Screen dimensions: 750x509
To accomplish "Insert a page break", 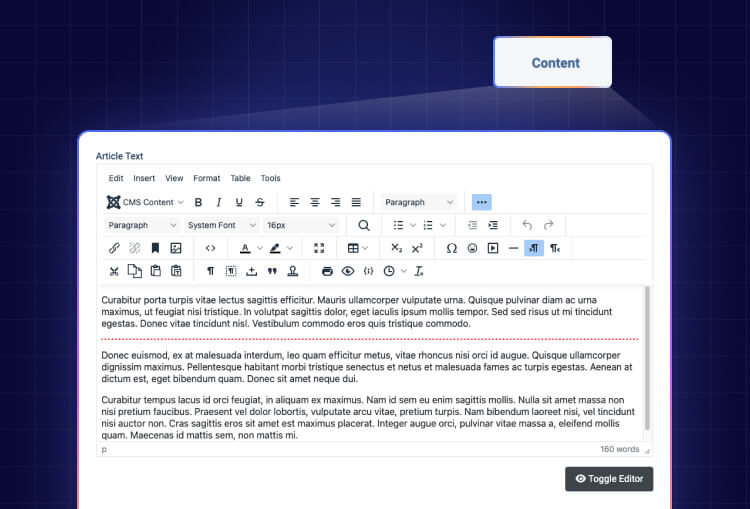I will tap(252, 271).
